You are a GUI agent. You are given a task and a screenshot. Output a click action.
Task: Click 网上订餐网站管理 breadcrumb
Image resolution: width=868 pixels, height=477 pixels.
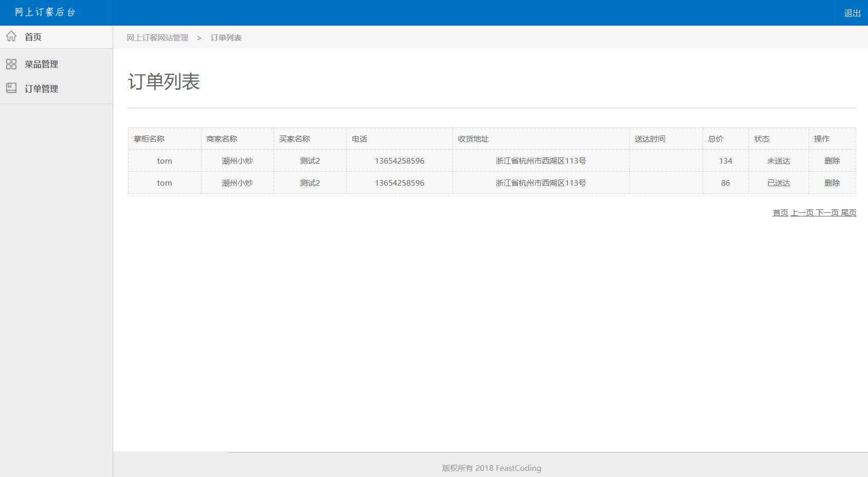coord(157,37)
